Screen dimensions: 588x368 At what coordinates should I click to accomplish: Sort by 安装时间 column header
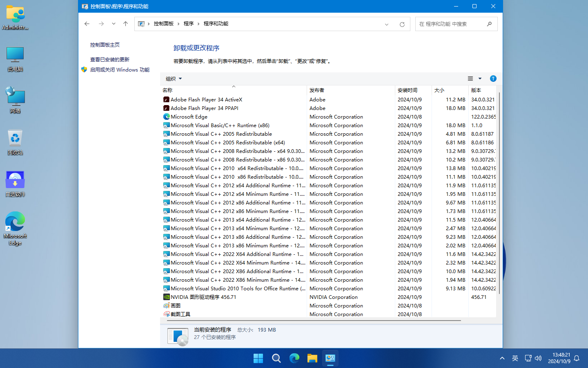[413, 90]
